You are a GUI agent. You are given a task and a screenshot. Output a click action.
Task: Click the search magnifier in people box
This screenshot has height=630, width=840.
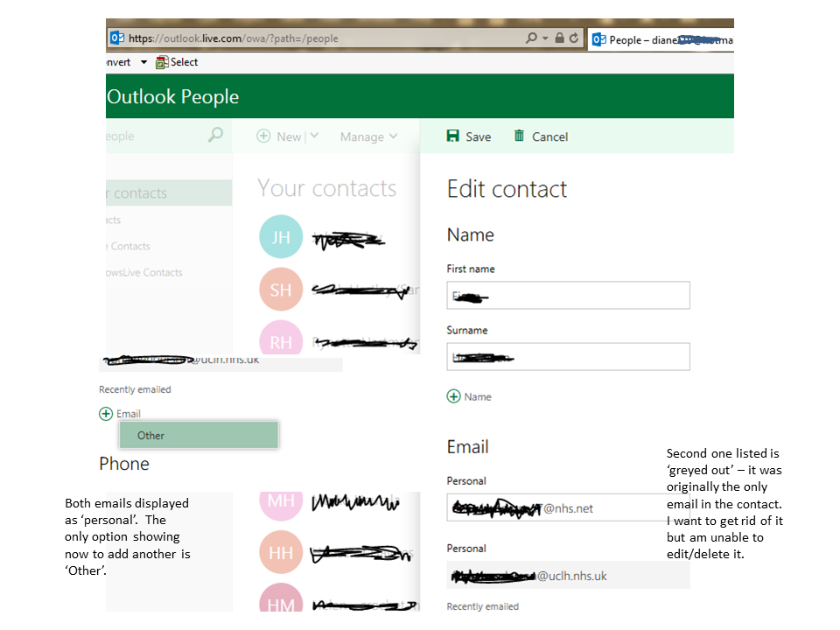click(215, 135)
